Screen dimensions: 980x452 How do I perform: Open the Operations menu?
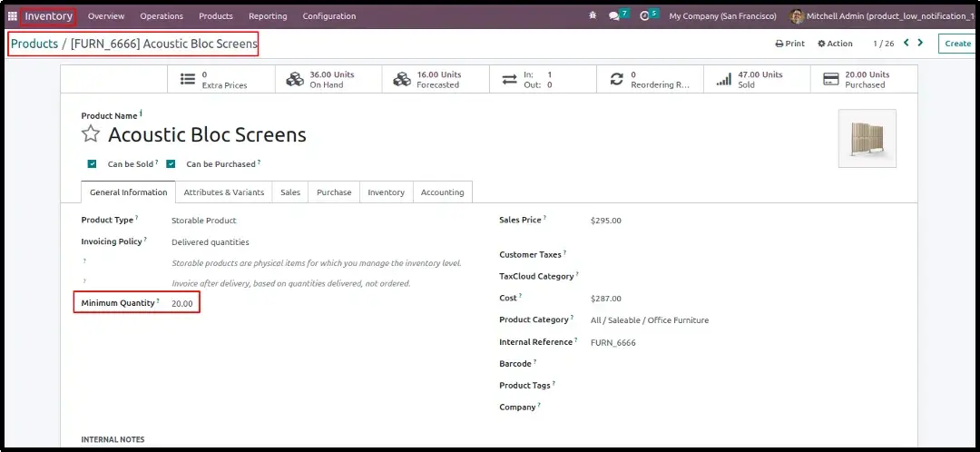tap(162, 16)
